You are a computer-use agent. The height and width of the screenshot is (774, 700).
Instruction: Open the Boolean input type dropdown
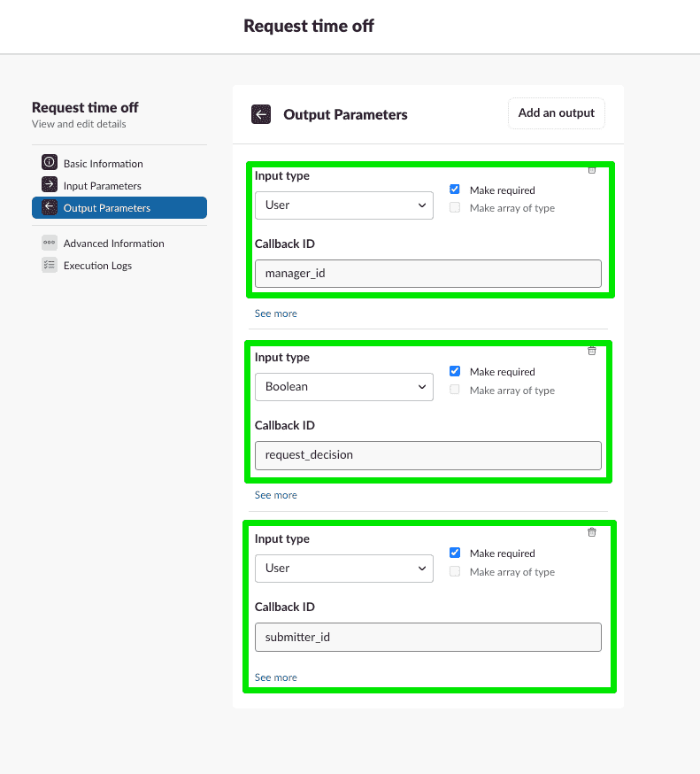pyautogui.click(x=343, y=387)
